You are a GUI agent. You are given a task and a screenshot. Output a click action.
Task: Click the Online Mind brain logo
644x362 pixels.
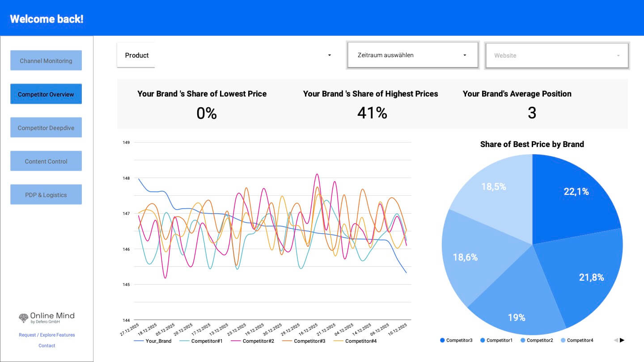[23, 318]
